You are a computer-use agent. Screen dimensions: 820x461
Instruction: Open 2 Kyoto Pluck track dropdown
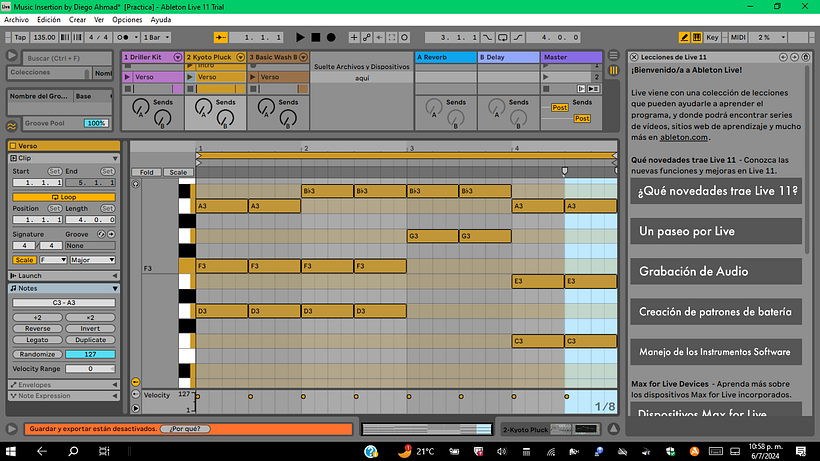(x=241, y=57)
